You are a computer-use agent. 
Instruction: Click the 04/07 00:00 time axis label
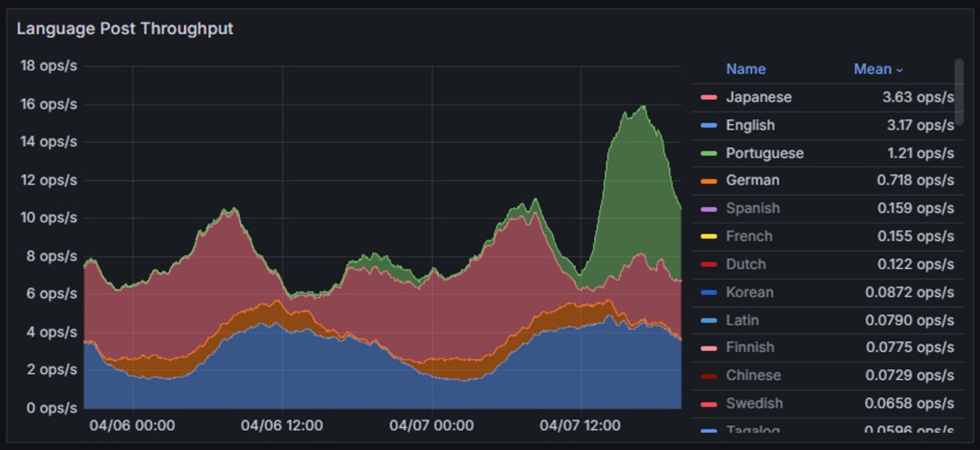tap(431, 425)
